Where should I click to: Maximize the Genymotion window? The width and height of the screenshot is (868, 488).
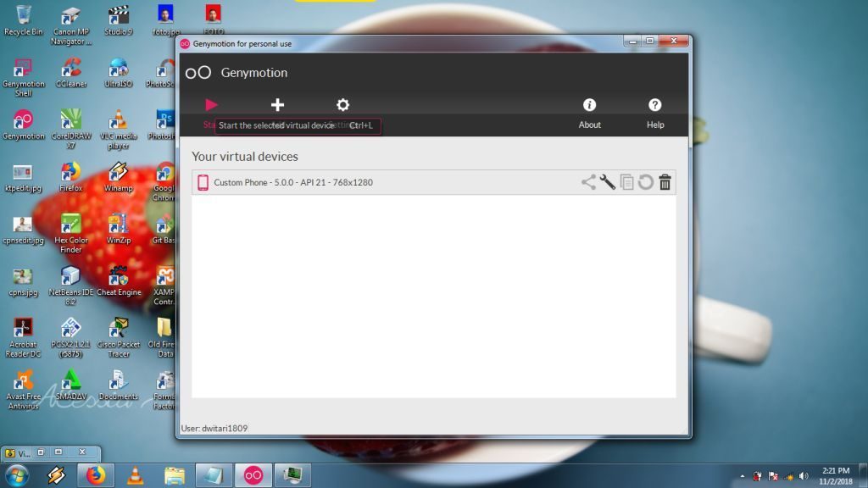pyautogui.click(x=650, y=41)
